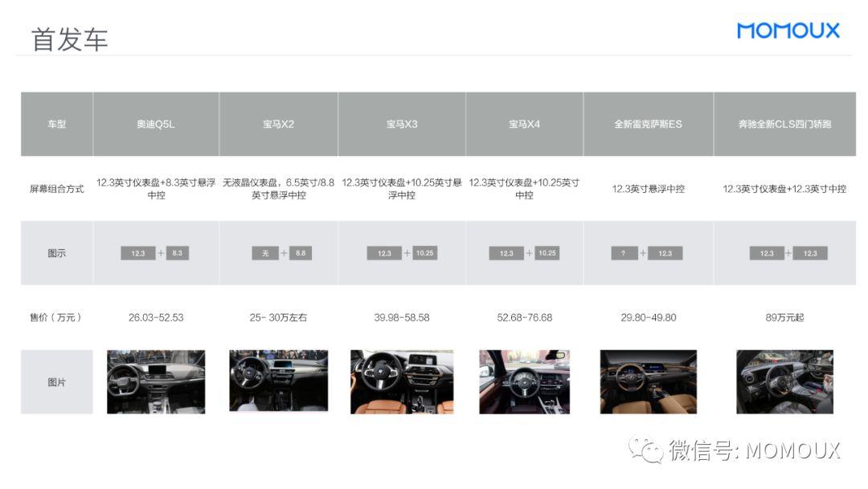Click the 屏幕组合方式 row label
Screen dimensions: 868x489
(56, 189)
